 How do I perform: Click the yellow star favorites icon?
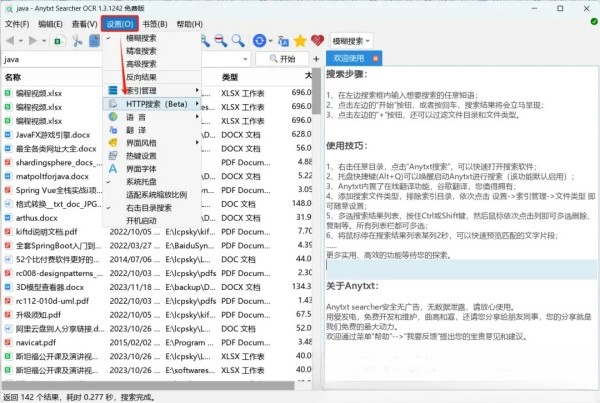300,41
